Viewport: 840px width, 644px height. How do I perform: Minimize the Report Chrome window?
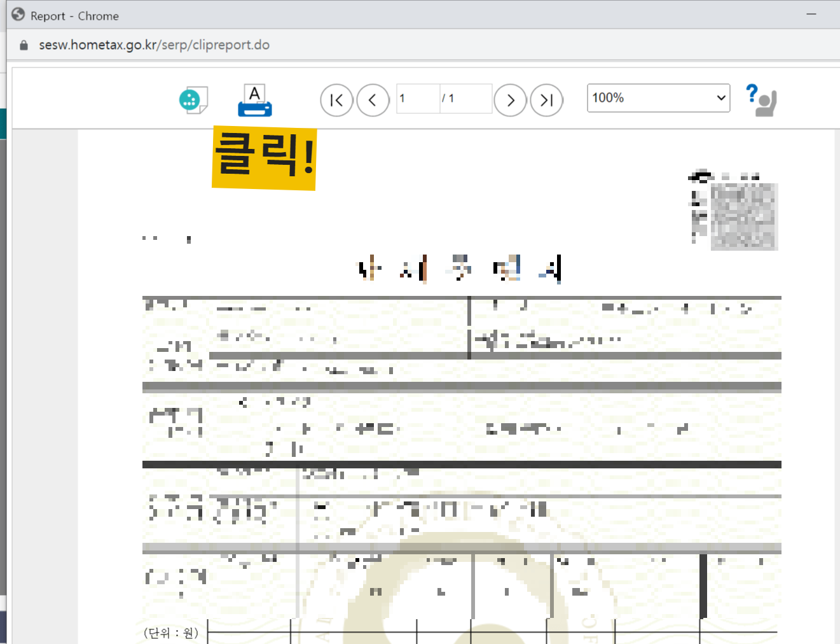pos(811,14)
